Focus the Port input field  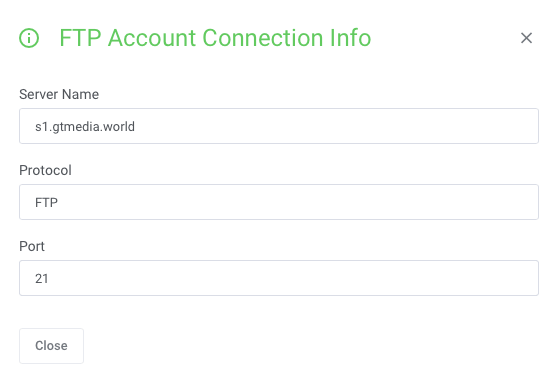tap(279, 278)
